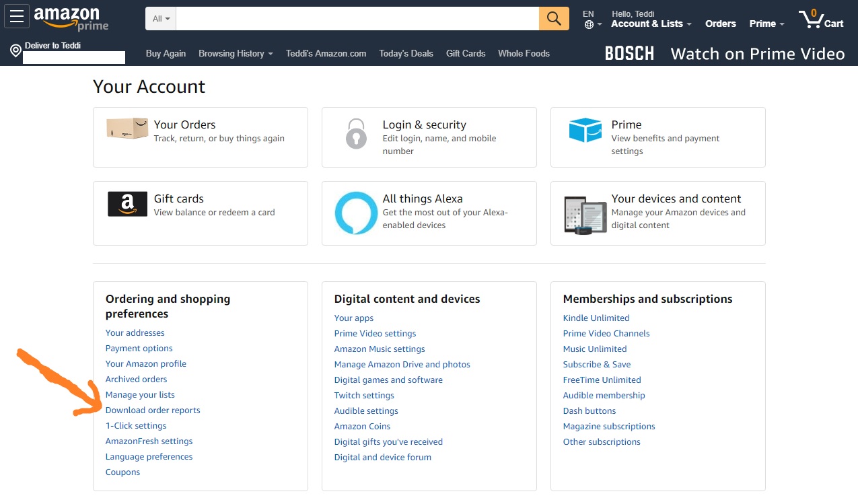Open Your addresses link
858x504 pixels.
135,332
